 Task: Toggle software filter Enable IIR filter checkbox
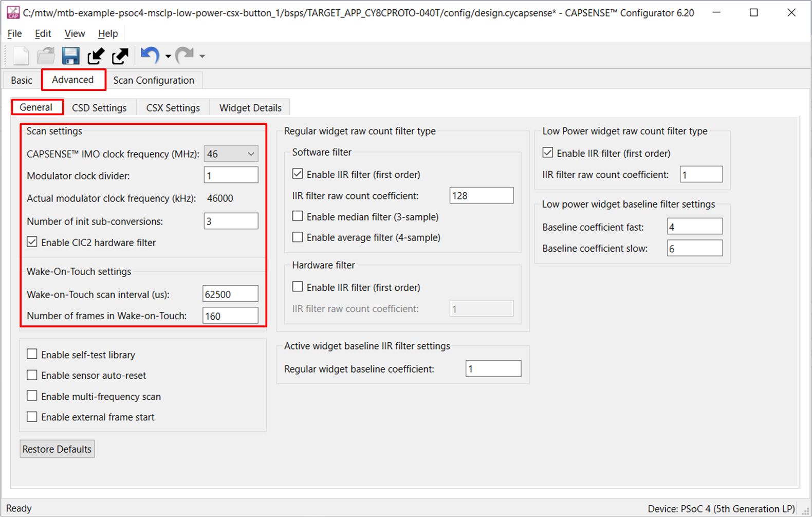coord(298,174)
